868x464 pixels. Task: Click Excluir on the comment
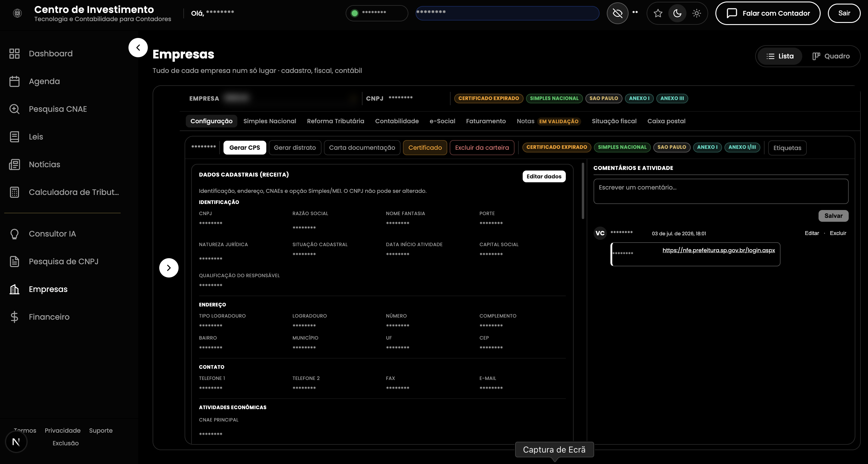click(x=838, y=233)
